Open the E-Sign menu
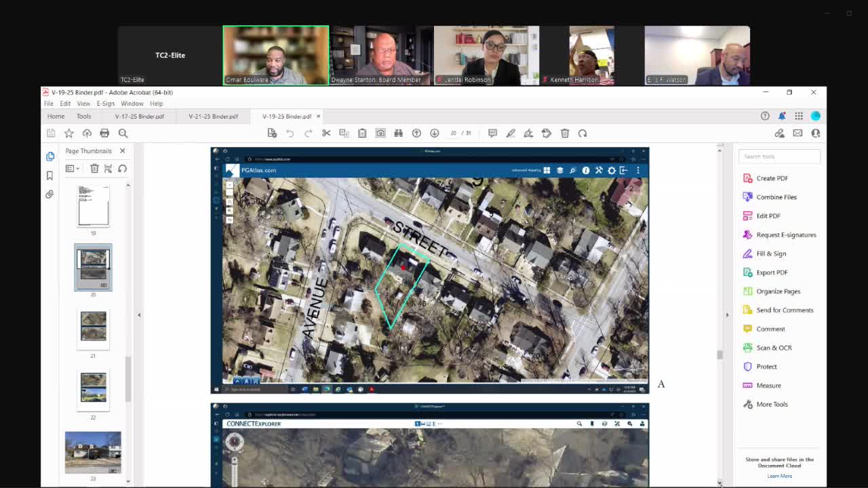 tap(105, 104)
